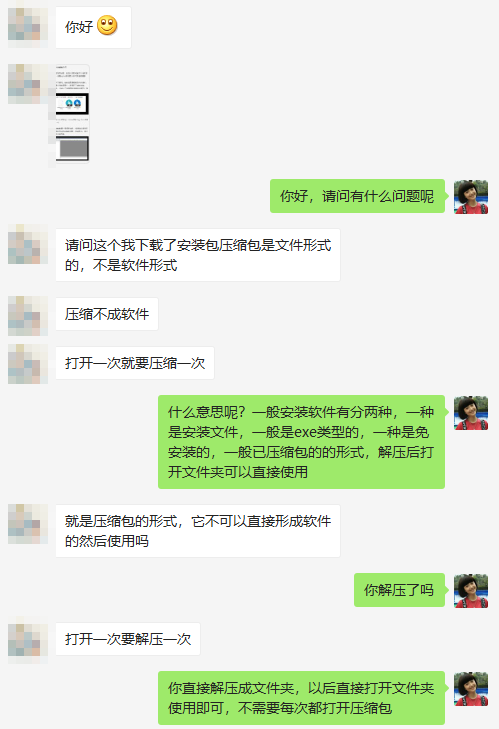Viewport: 499px width, 729px height.
Task: Tap the contact avatar next to '打开一次要解压一次'
Action: click(28, 640)
